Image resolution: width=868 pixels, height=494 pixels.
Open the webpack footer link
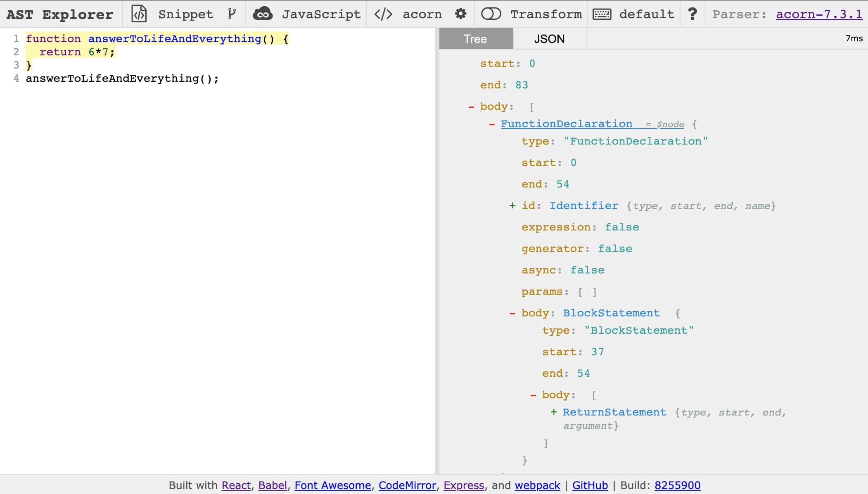537,485
